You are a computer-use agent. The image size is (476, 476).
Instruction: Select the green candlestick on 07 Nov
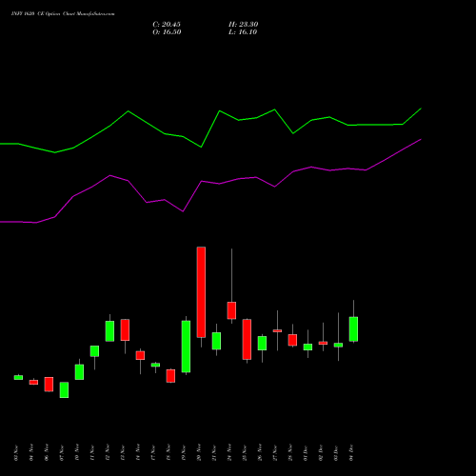pos(64,389)
